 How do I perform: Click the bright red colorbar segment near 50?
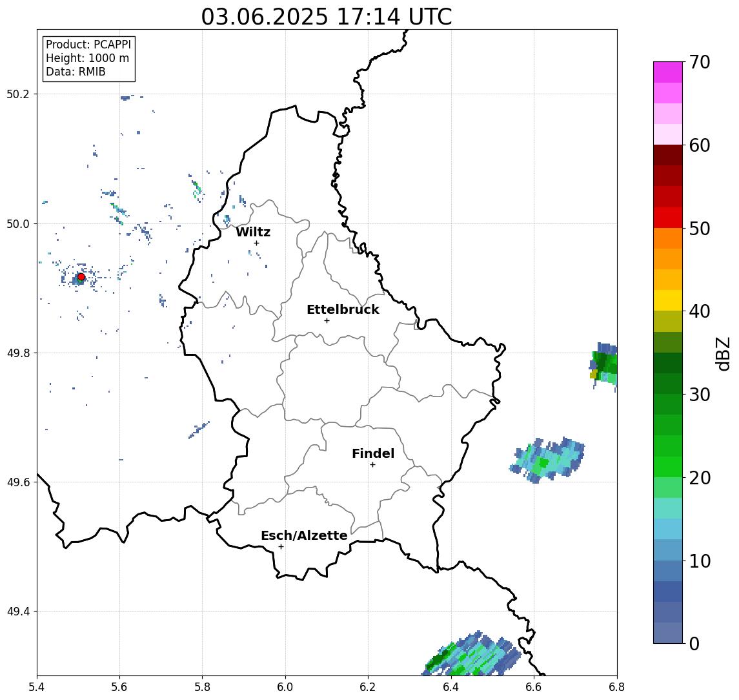pyautogui.click(x=668, y=218)
